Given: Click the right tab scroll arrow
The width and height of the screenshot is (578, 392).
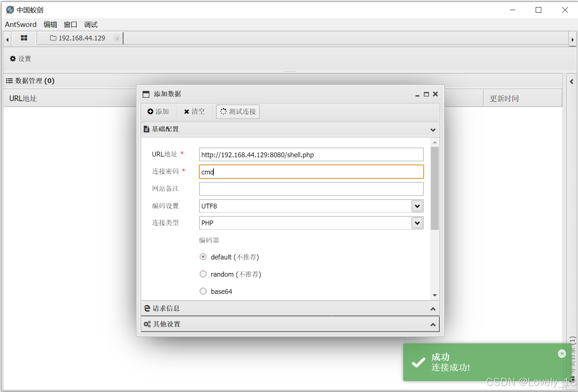Looking at the screenshot, I should (x=572, y=39).
